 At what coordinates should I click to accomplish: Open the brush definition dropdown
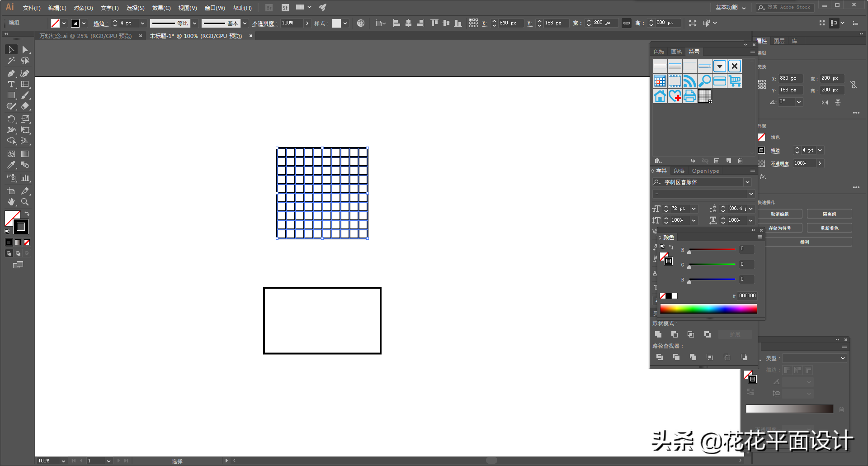pyautogui.click(x=245, y=23)
